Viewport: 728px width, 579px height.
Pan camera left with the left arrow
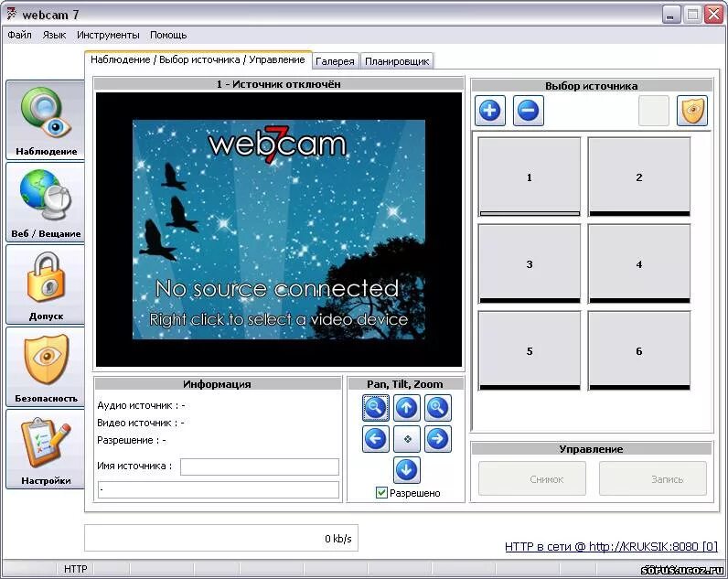[x=376, y=439]
